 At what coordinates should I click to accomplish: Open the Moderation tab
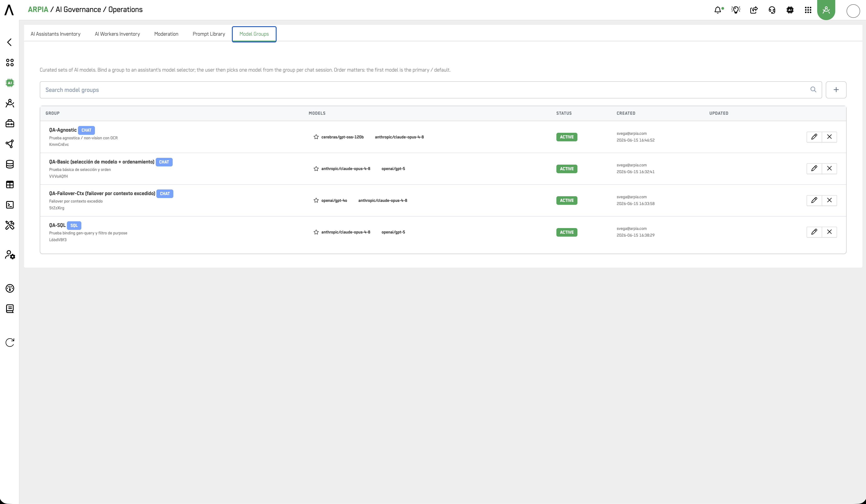tap(166, 34)
